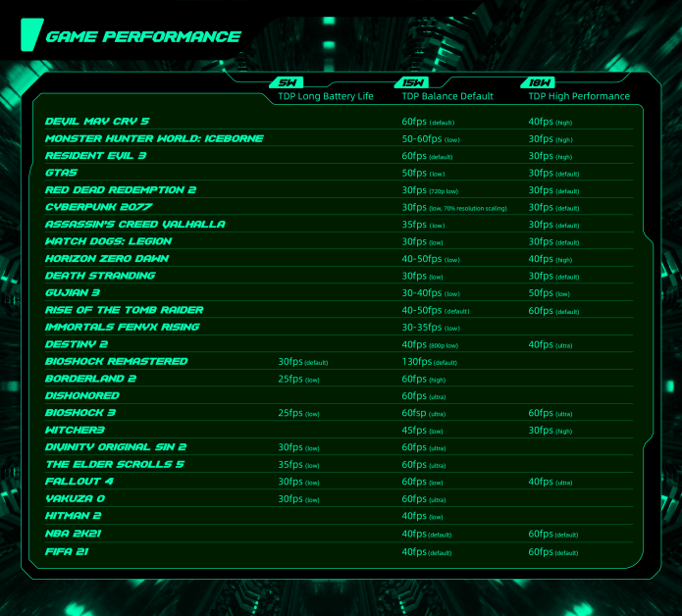The image size is (682, 616).
Task: Select Red Dead Redemption 2 in the list
Action: click(121, 190)
